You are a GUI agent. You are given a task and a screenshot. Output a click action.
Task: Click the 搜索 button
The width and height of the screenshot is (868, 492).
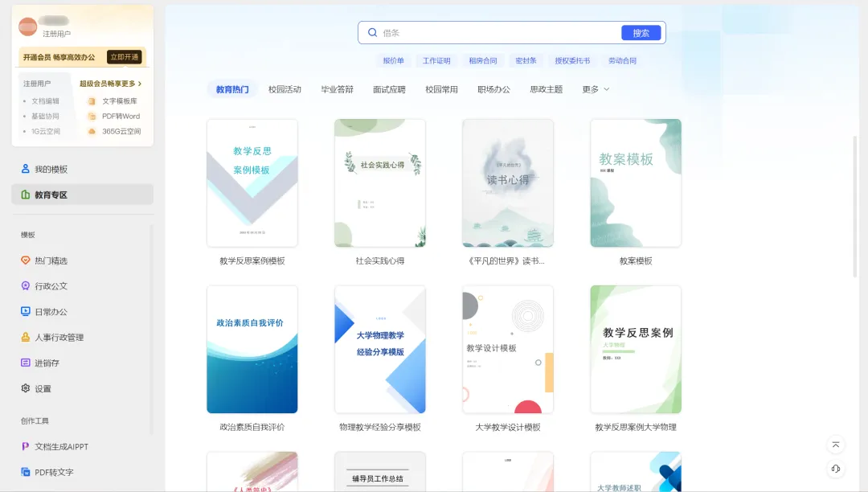coord(641,33)
